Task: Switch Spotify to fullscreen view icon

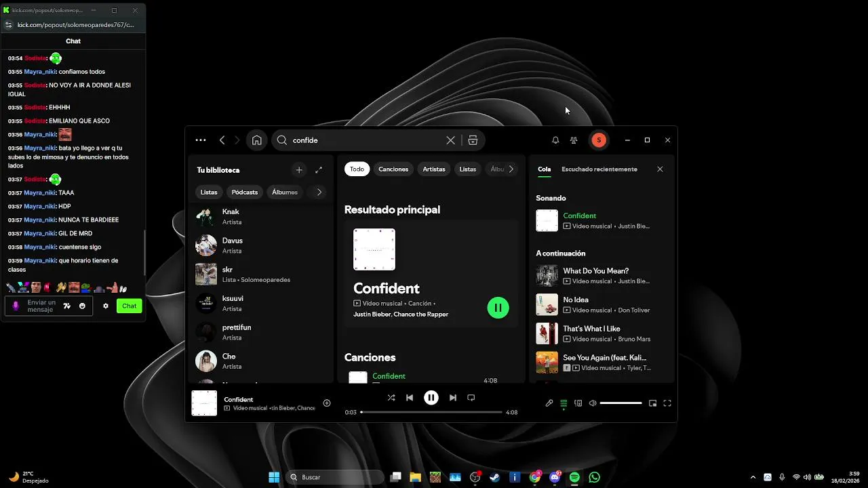Action: 667,403
